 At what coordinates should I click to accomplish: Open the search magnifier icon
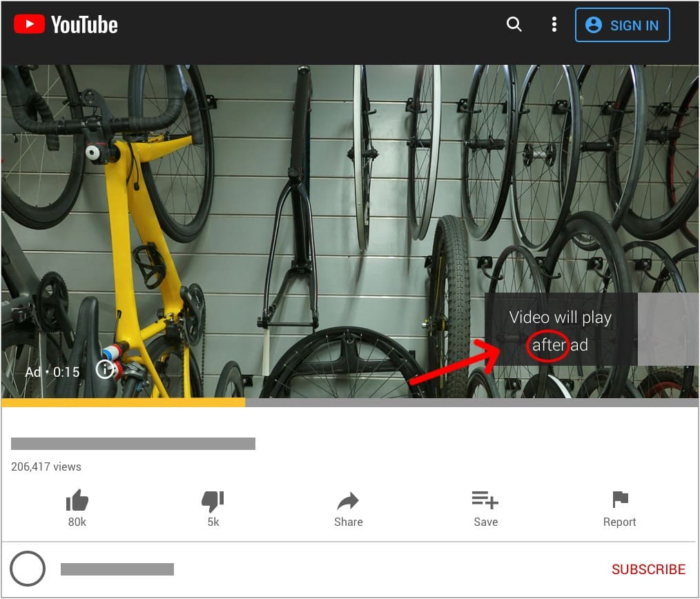pyautogui.click(x=514, y=25)
